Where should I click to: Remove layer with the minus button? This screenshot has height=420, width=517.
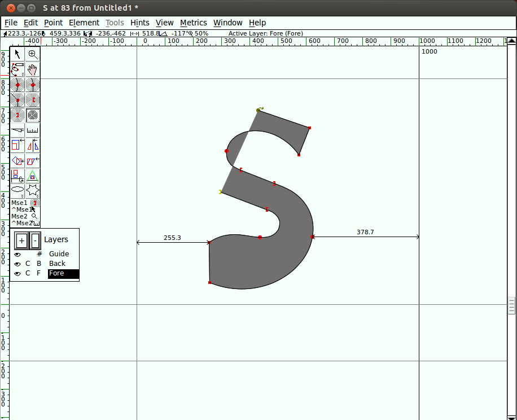36,240
